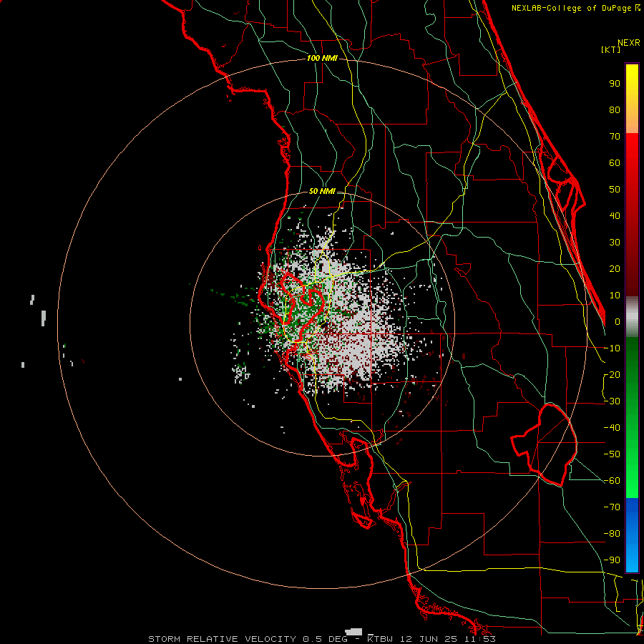644x644 pixels.
Task: Select the positive 20 knot scale value
Action: [x=615, y=269]
